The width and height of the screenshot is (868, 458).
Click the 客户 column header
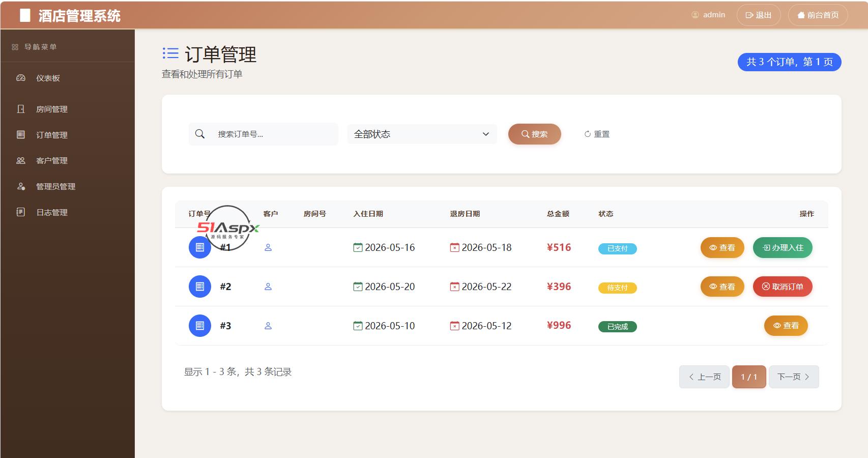click(270, 214)
